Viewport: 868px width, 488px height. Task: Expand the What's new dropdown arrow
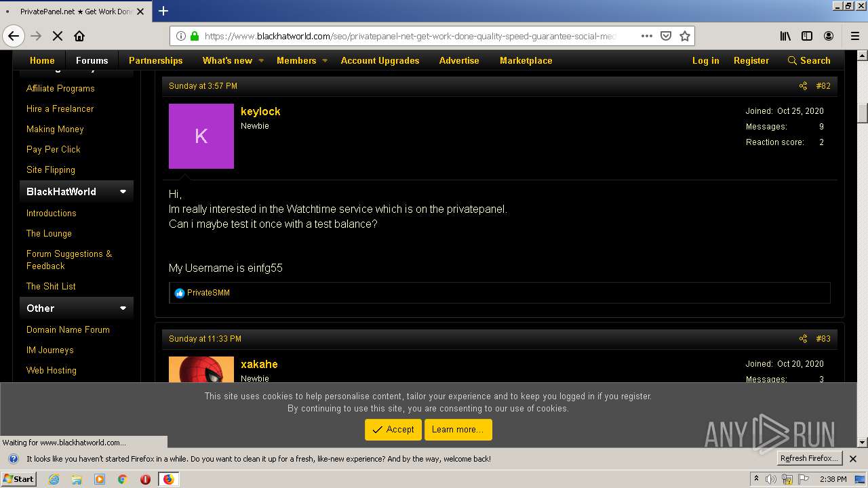tap(261, 60)
